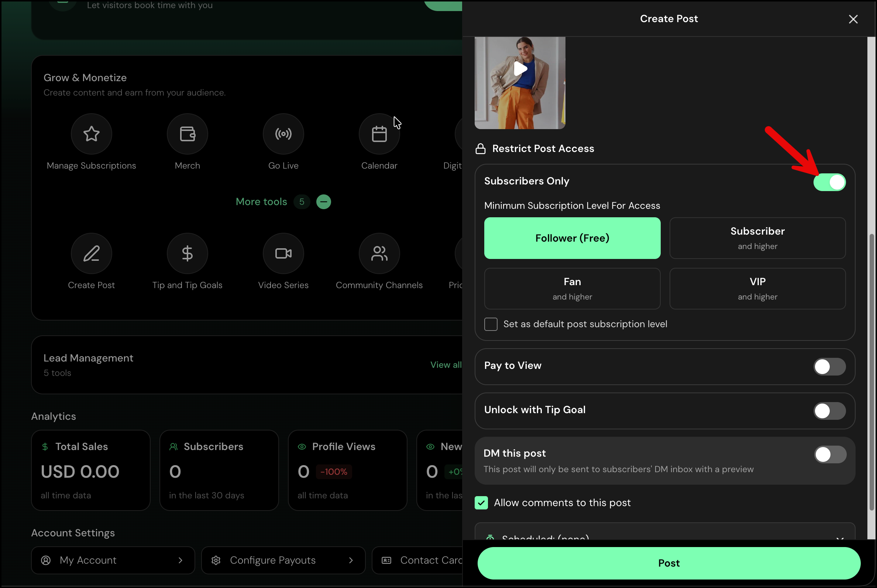Select the VIP and higher level
Screen dimensions: 877x588
click(x=757, y=289)
